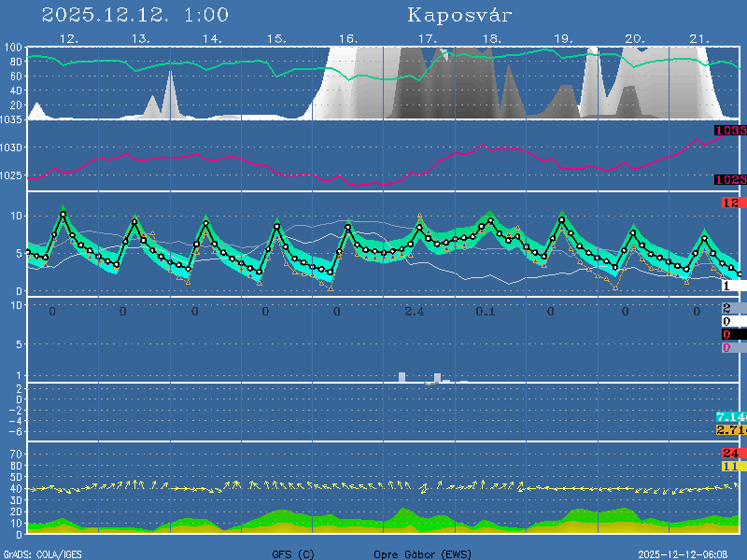Screen dimensions: 747x560
Task: Click the GrADS: COLA/IGES footer credit
Action: (42, 553)
